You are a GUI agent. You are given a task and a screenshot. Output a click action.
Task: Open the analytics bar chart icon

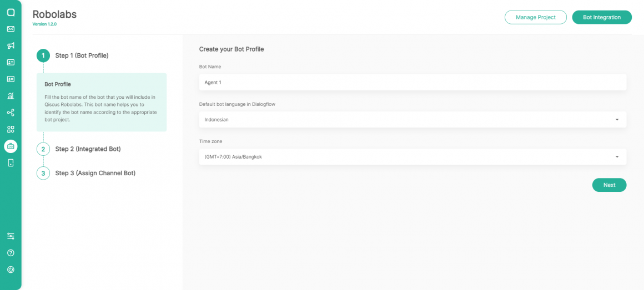tap(11, 96)
